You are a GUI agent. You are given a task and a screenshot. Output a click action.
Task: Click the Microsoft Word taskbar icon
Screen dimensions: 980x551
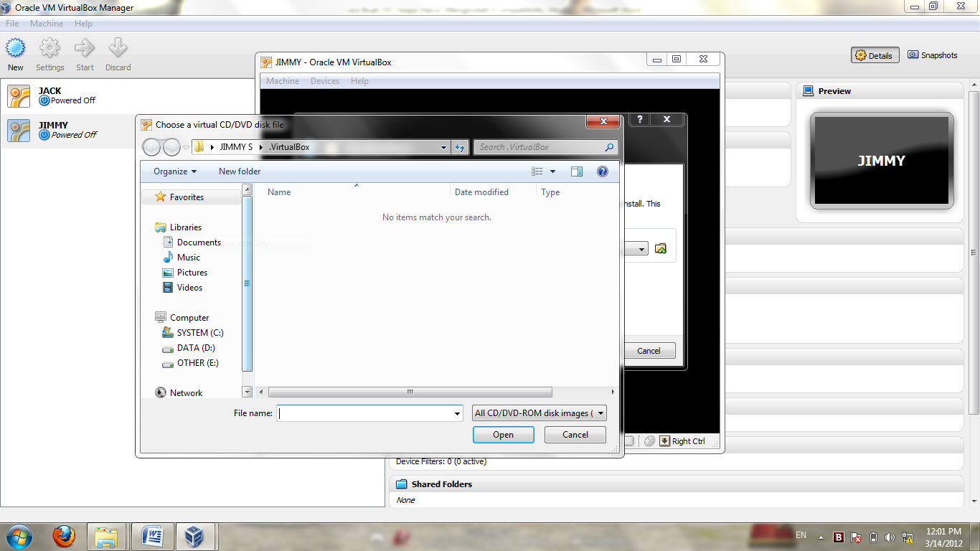[x=153, y=537]
